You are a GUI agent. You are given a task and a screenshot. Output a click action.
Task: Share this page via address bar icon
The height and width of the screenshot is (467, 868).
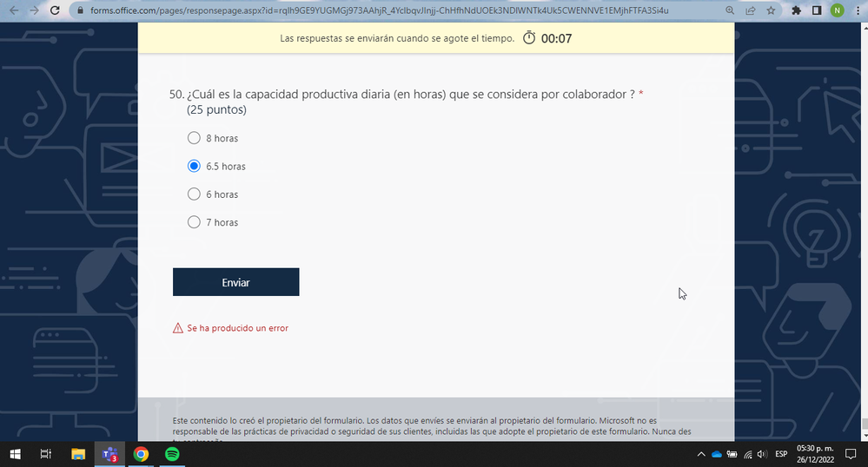751,10
